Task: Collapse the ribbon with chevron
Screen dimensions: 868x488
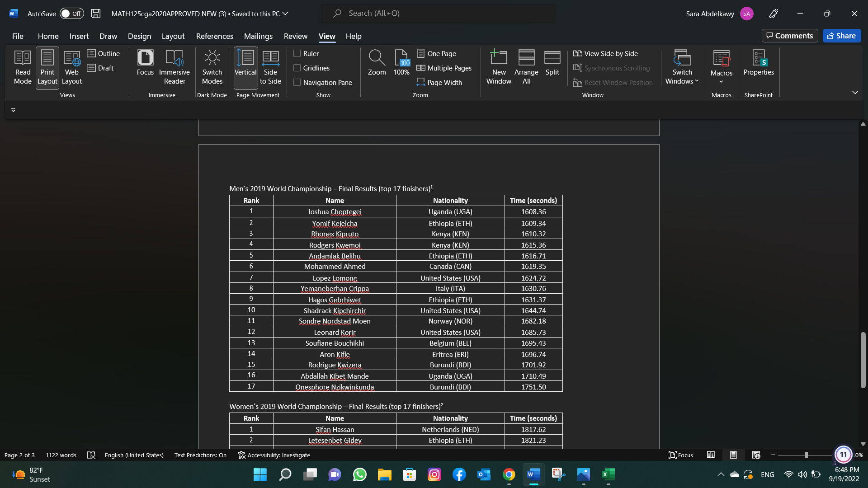Action: coord(855,92)
